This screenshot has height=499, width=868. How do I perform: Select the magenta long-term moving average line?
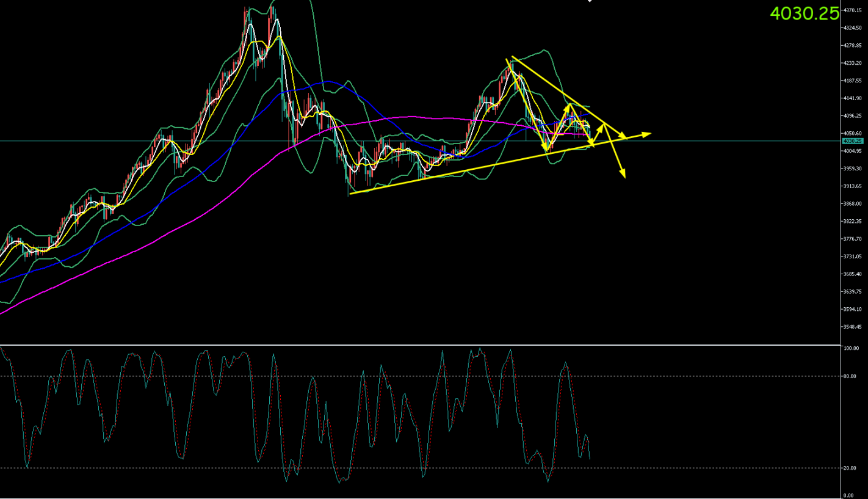pyautogui.click(x=183, y=219)
